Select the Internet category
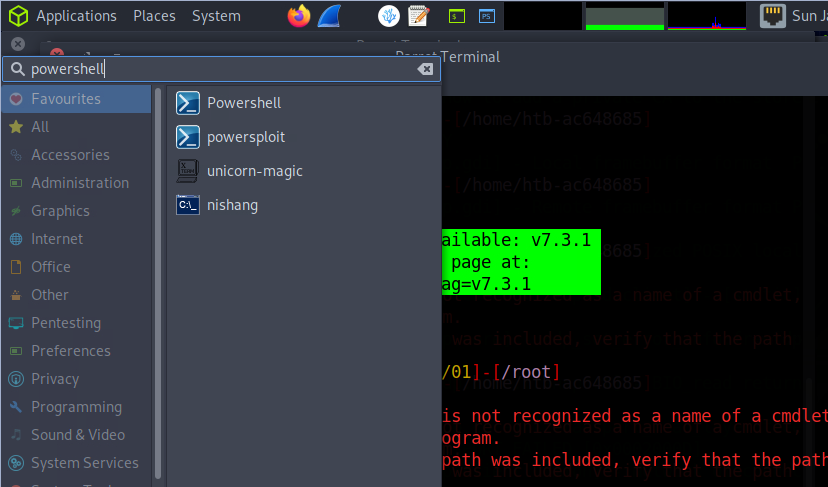This screenshot has width=828, height=487. click(77, 239)
